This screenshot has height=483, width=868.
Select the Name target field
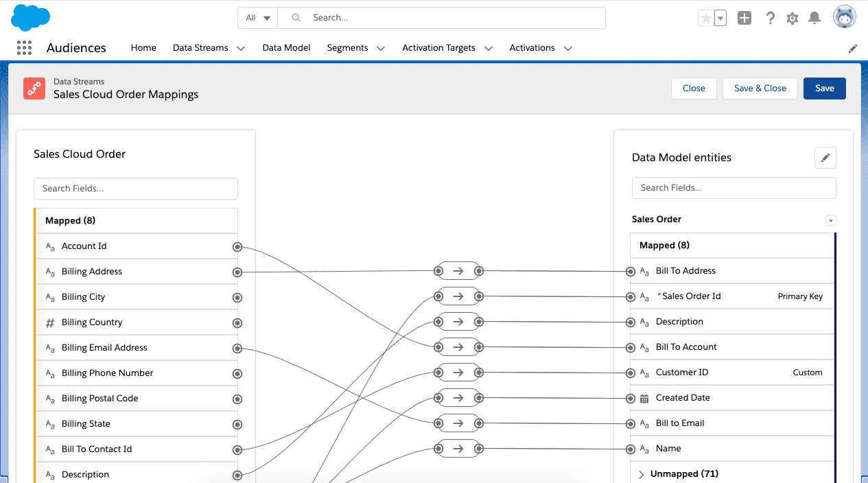(x=731, y=449)
